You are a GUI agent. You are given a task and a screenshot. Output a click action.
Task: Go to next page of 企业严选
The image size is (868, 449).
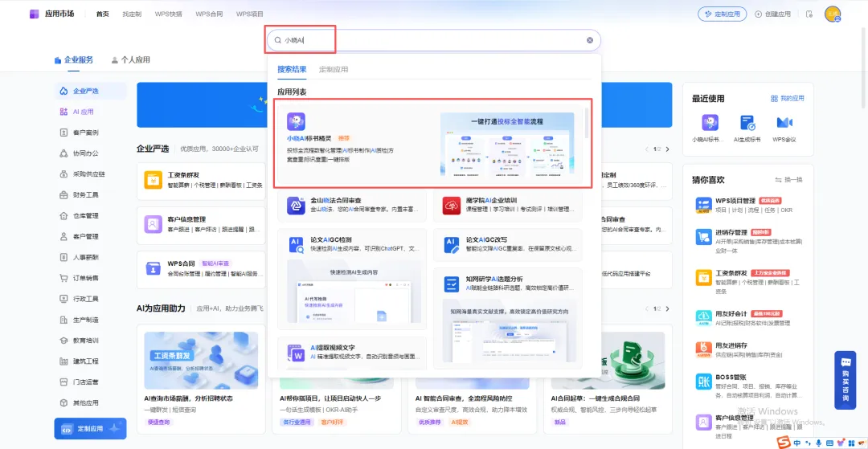pyautogui.click(x=668, y=149)
